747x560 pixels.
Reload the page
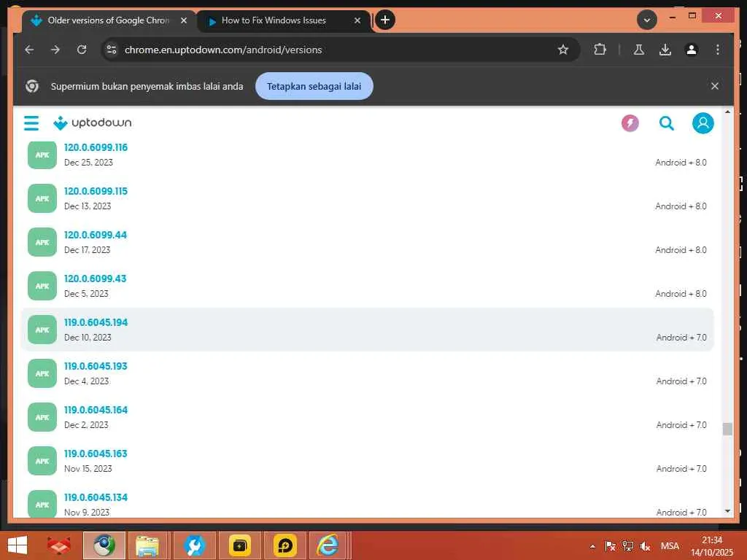[x=82, y=50]
